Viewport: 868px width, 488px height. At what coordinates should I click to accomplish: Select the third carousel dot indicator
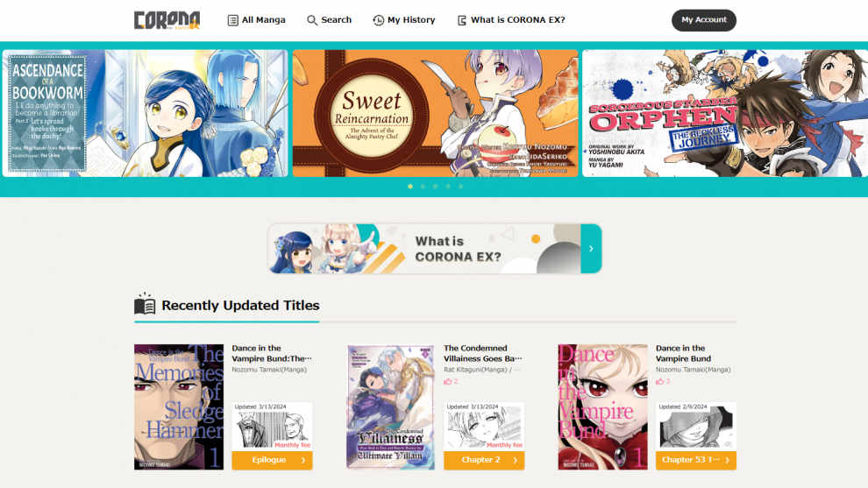(435, 187)
